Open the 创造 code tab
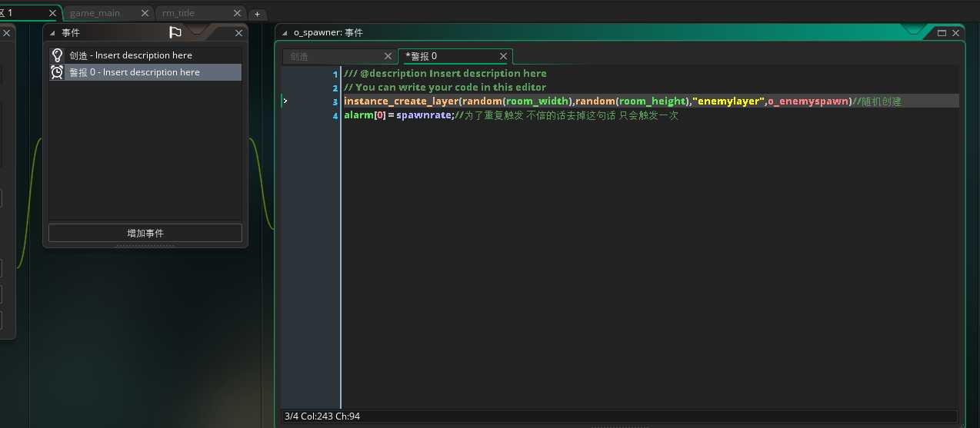Image resolution: width=980 pixels, height=428 pixels. (299, 56)
